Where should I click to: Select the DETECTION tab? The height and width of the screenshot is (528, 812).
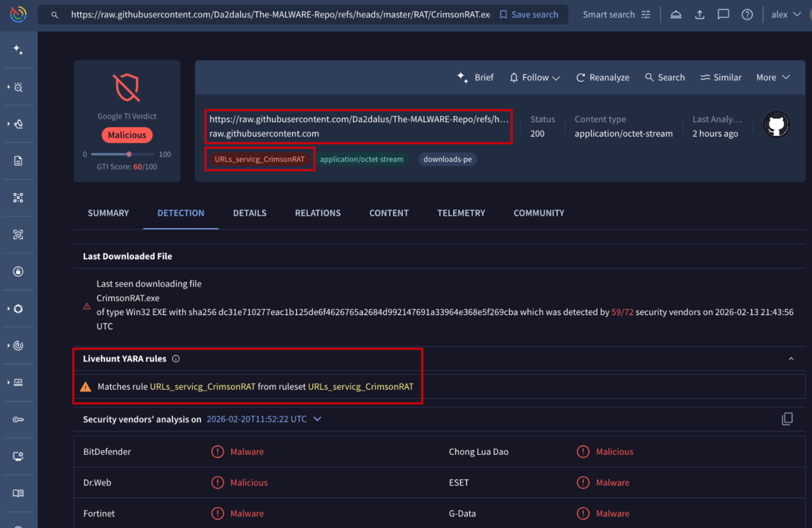point(181,213)
